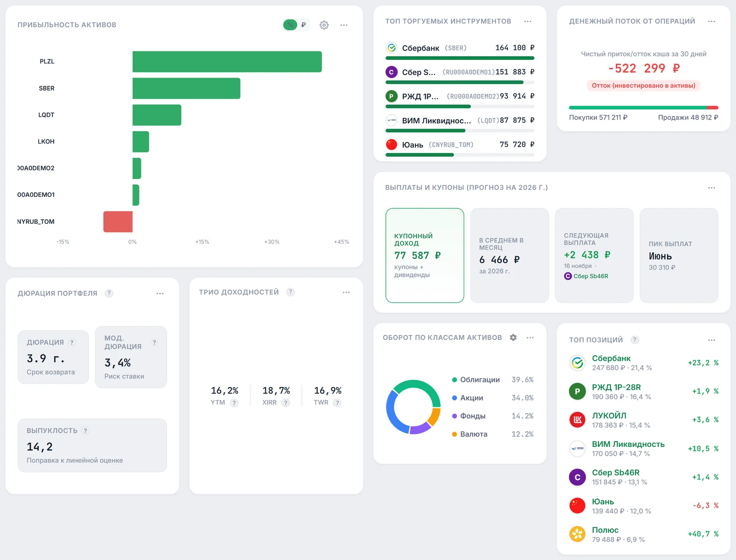Click Сбербанк logo in Топ торгуемых инструментов
Screen dimensions: 736x560
point(391,48)
